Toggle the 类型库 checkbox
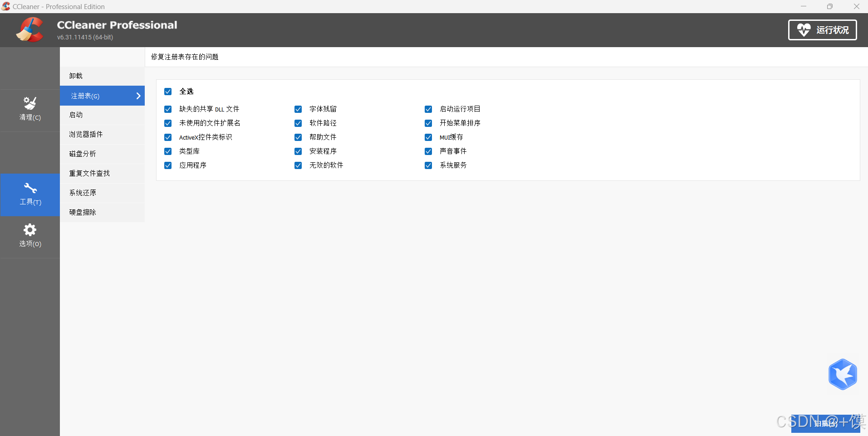The image size is (868, 436). tap(168, 151)
